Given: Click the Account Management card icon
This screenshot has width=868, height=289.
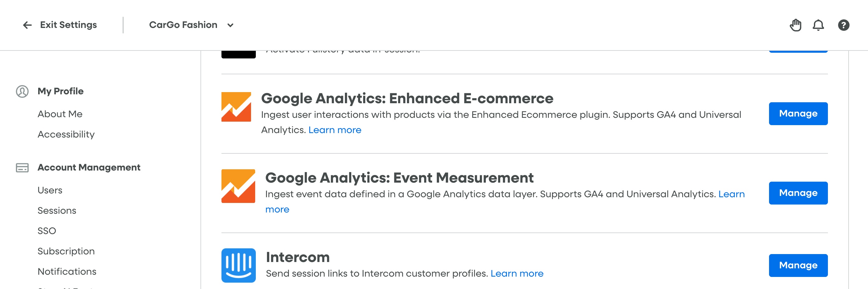Looking at the screenshot, I should [22, 168].
